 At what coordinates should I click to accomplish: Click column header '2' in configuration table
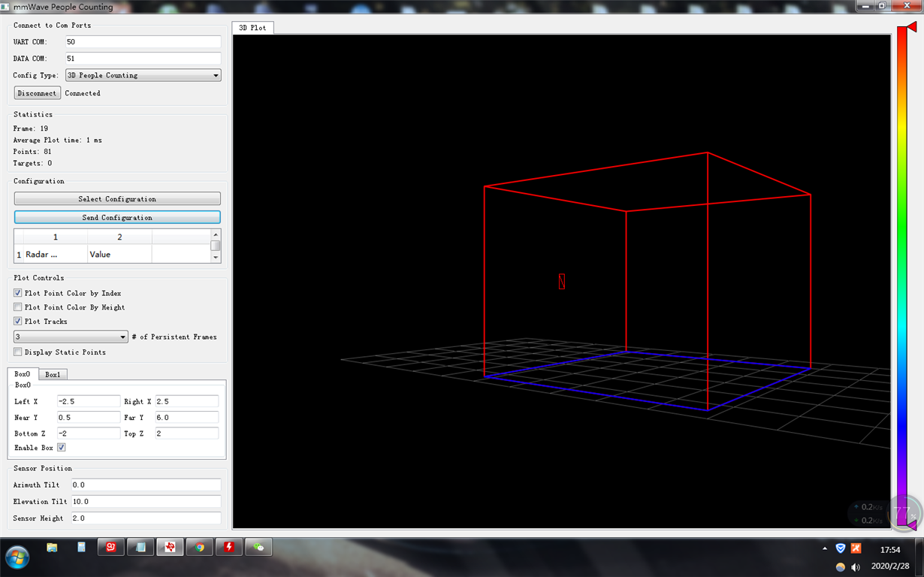click(119, 237)
